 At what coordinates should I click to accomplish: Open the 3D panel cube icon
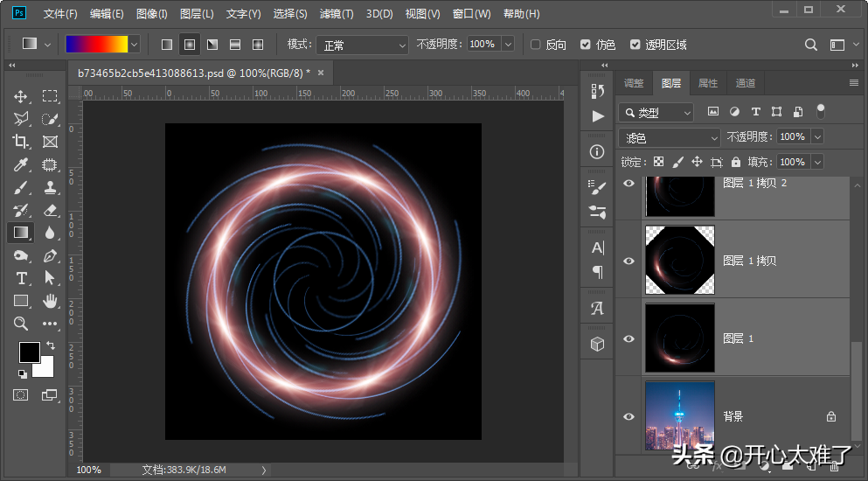[x=597, y=344]
